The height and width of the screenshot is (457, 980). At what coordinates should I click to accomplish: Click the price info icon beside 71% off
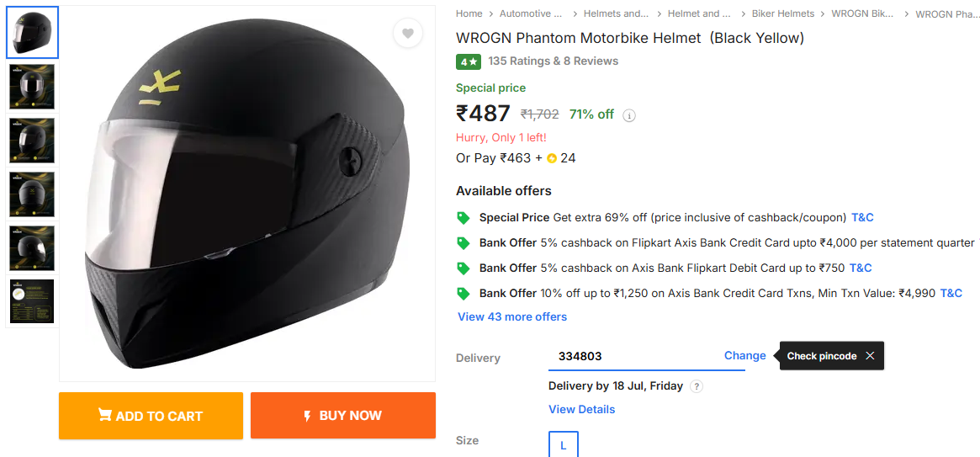(x=629, y=115)
